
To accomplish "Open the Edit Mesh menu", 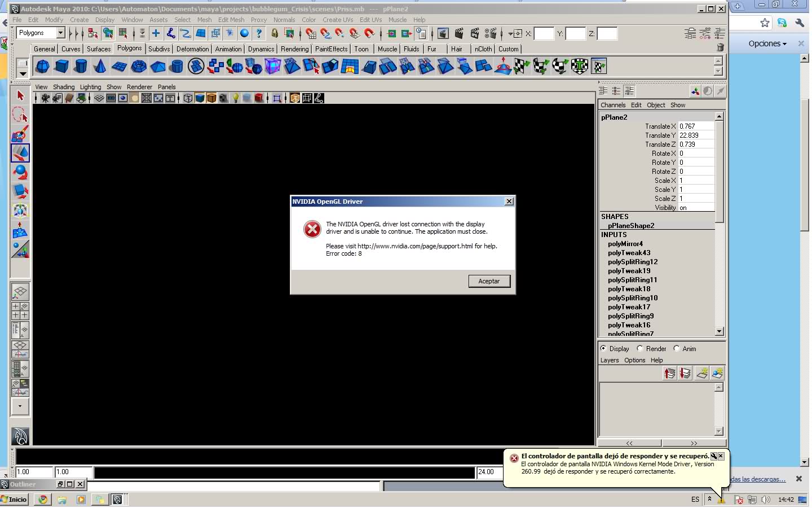I will (231, 20).
